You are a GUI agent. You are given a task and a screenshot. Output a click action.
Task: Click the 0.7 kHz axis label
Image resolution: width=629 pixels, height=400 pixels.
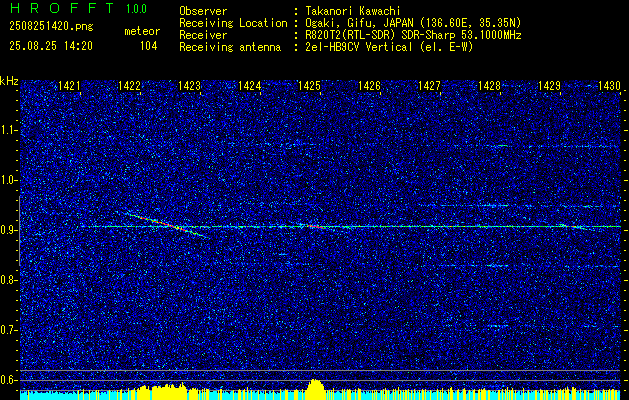click(x=9, y=330)
